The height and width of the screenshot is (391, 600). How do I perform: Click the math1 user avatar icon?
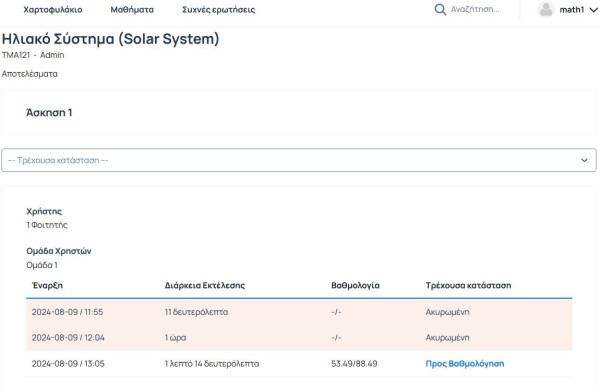pyautogui.click(x=546, y=10)
